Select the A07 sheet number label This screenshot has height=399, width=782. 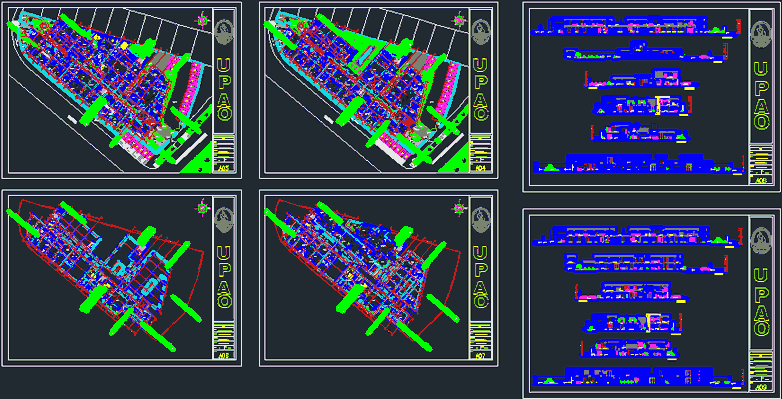coord(481,356)
